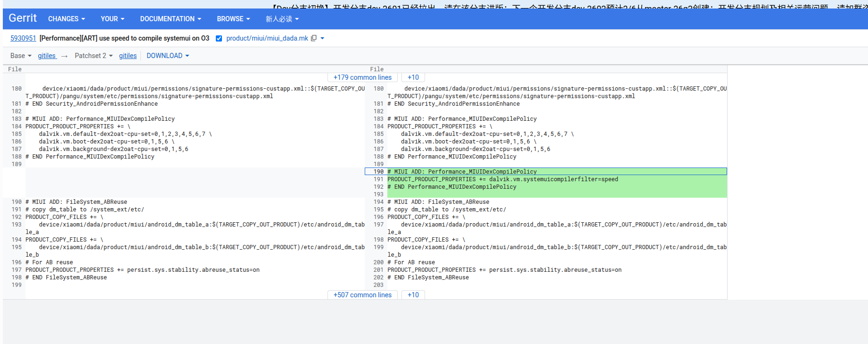Open the 新人必读 menu

(282, 19)
